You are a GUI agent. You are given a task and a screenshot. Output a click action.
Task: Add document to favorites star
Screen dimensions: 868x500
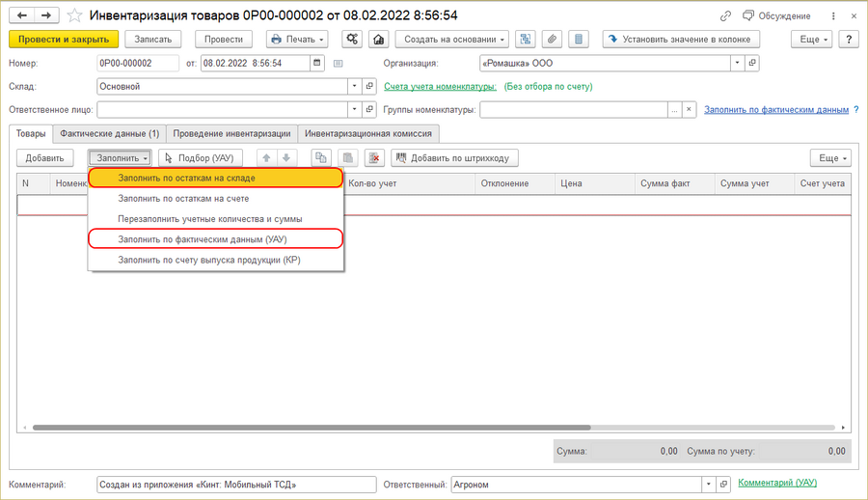(74, 15)
